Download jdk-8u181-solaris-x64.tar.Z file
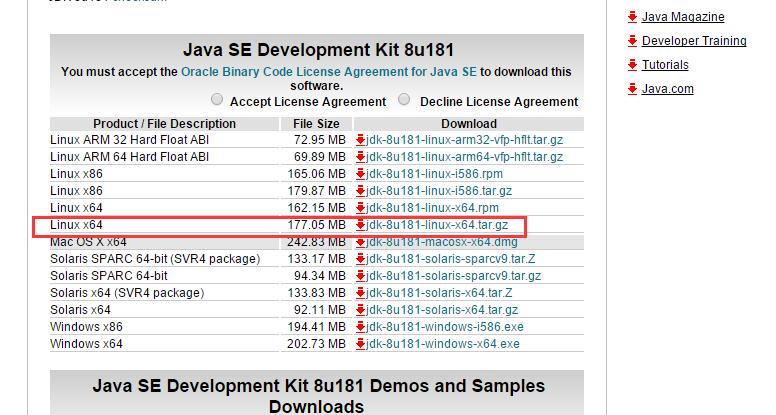This screenshot has width=776, height=415. click(439, 293)
